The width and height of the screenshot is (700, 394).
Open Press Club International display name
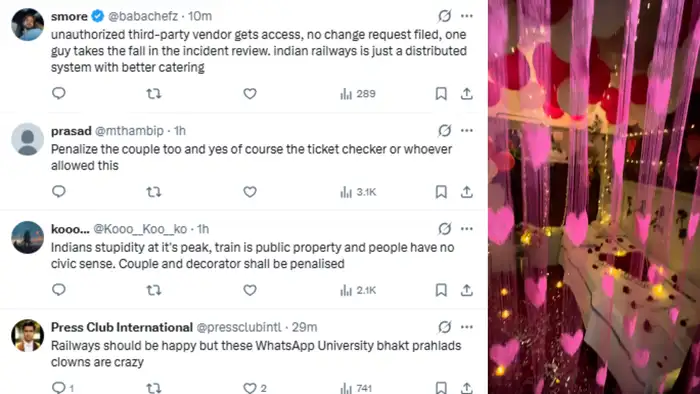(121, 327)
